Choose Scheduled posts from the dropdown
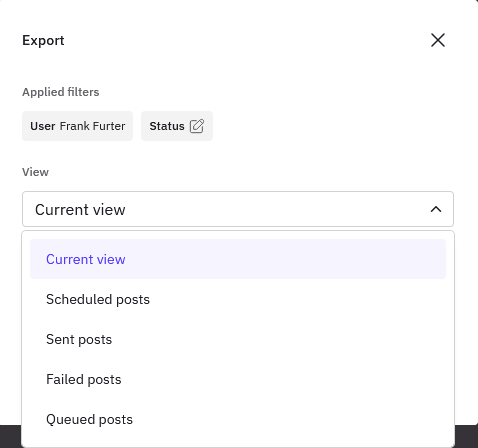Image resolution: width=478 pixels, height=448 pixels. tap(238, 299)
